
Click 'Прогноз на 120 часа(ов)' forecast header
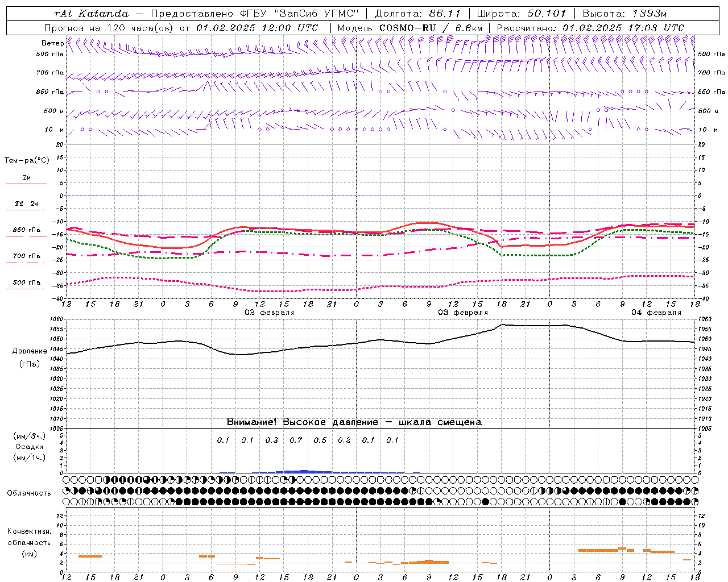coord(109,28)
